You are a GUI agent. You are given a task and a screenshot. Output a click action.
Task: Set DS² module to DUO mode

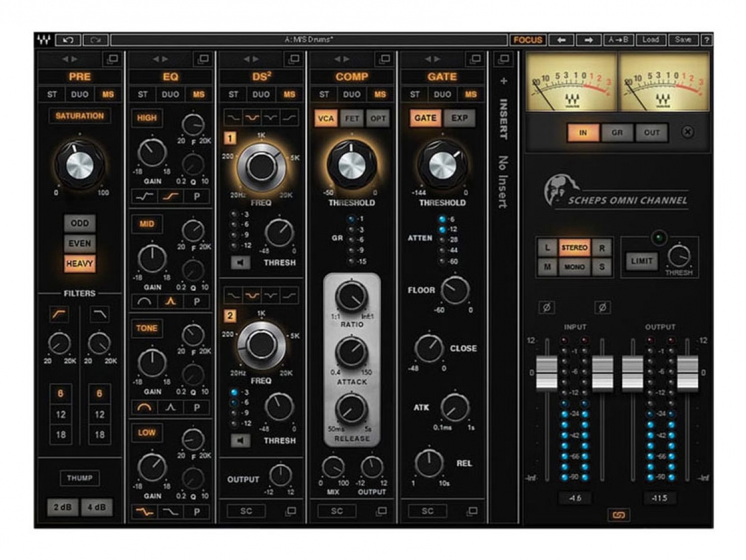point(261,94)
